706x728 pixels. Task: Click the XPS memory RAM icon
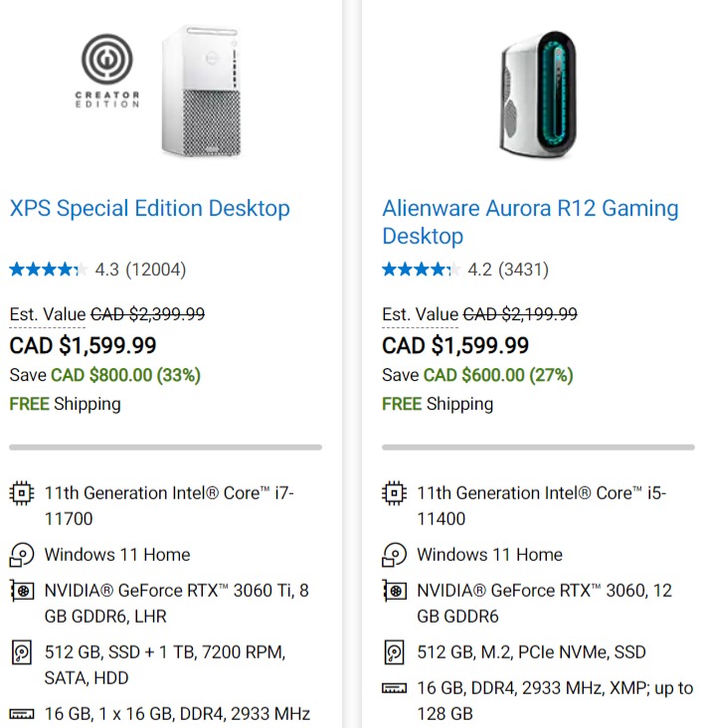pos(22,714)
